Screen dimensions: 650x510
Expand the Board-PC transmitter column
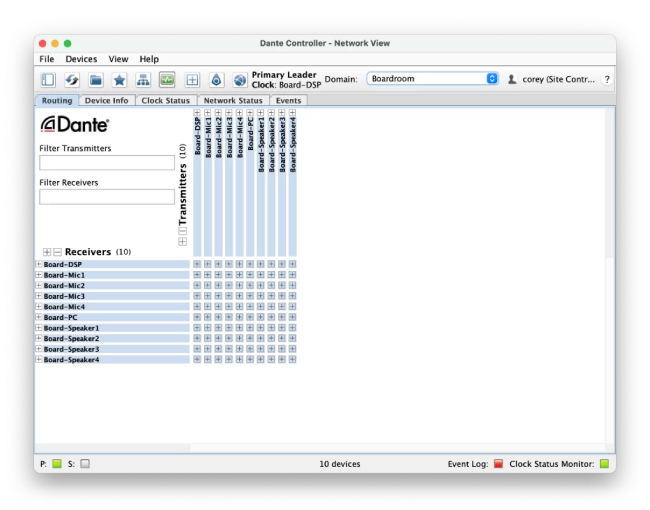[250, 113]
